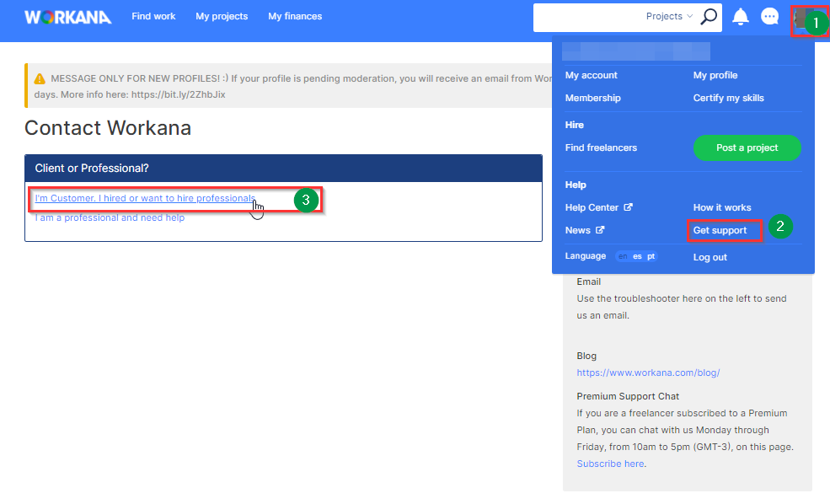
Task: Click the Subscribe here link
Action: point(610,464)
